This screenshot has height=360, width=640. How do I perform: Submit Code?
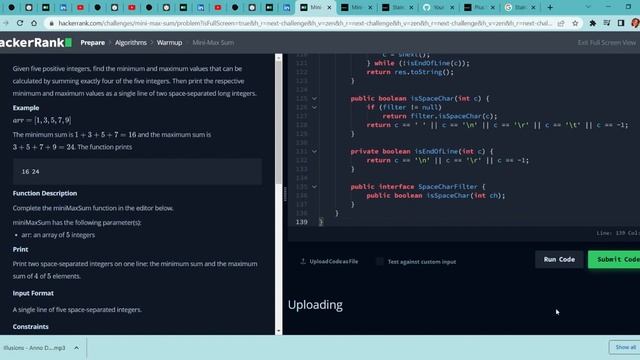pos(614,260)
